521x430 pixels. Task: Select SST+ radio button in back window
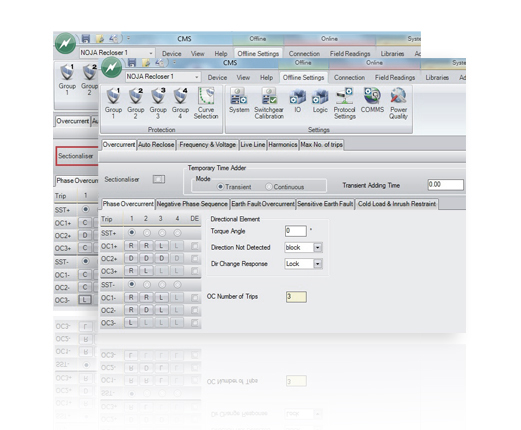pos(86,209)
